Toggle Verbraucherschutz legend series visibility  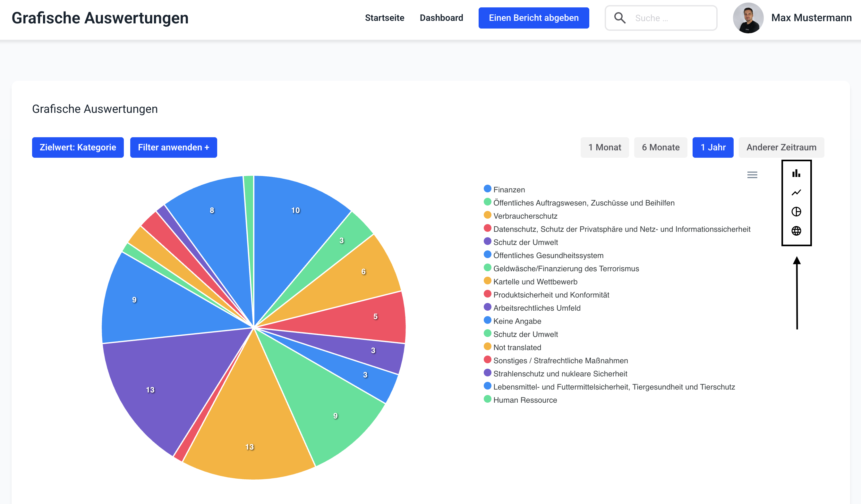pos(525,216)
